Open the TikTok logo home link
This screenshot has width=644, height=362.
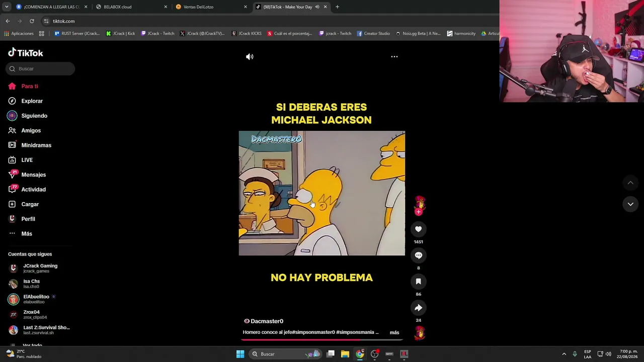(x=26, y=53)
